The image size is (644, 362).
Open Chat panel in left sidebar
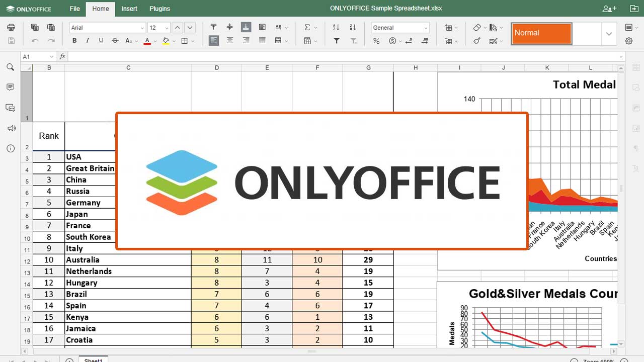click(11, 108)
